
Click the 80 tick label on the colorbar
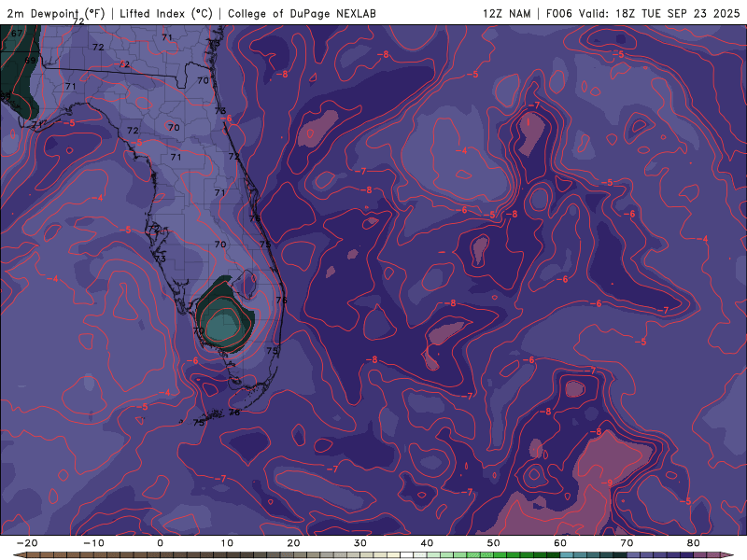(694, 543)
